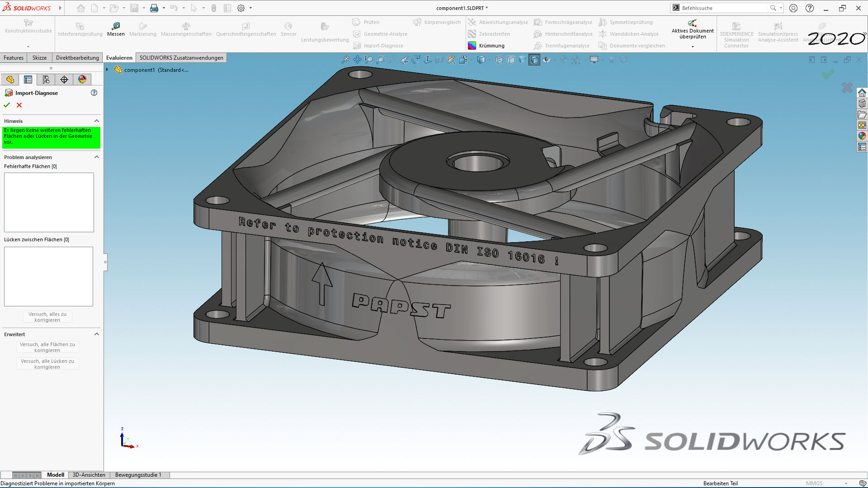Select the FeatureManager tab icon
This screenshot has height=488, width=868.
(x=10, y=80)
